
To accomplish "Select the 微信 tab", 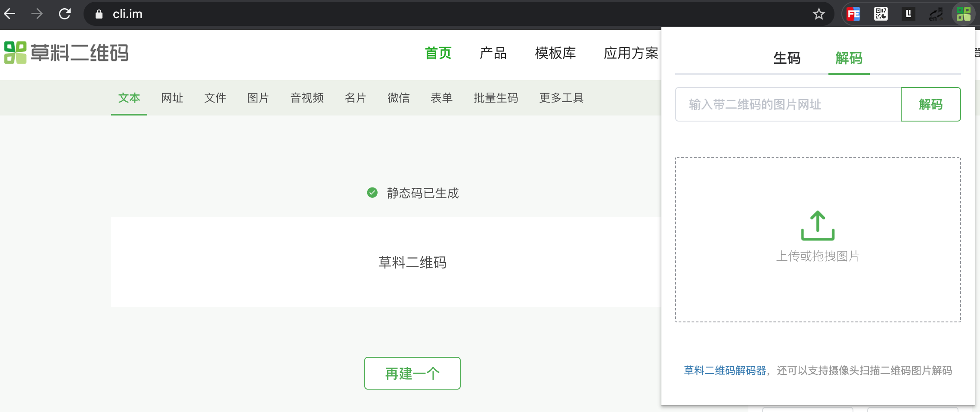I will [x=399, y=98].
